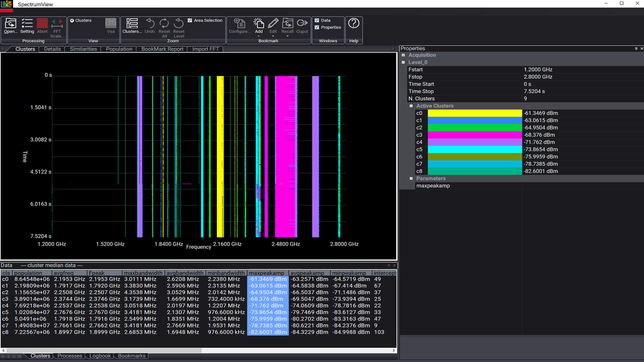Click the Reset All zoom icon
Viewport: 644px width, 362px height.
[164, 24]
